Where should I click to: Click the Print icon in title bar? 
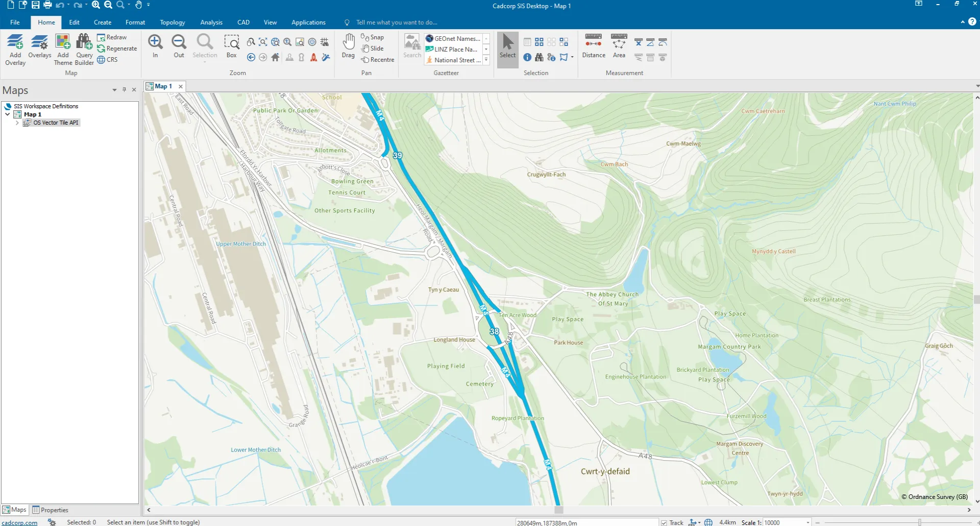click(47, 5)
